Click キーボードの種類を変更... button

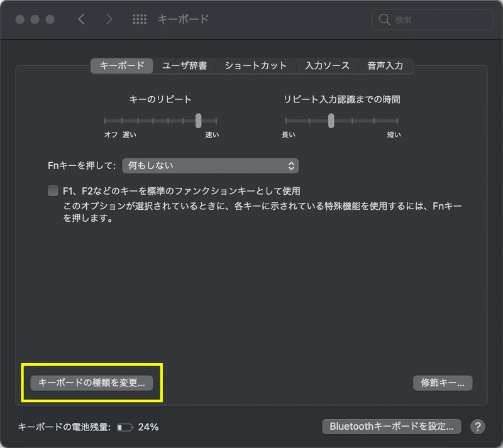pyautogui.click(x=92, y=383)
